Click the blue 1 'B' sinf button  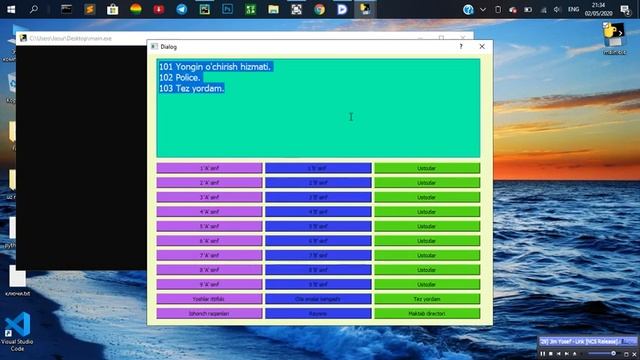[318, 168]
